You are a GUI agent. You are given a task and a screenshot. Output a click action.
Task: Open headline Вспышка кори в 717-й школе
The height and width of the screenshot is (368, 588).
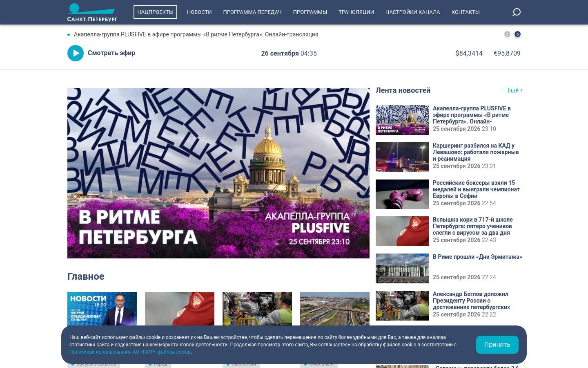[473, 226]
